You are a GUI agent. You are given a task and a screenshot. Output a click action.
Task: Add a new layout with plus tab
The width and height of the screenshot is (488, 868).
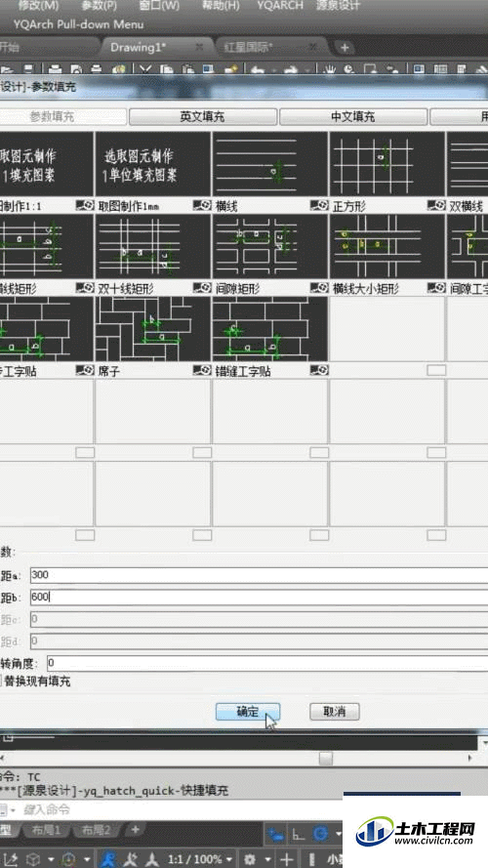pyautogui.click(x=135, y=830)
